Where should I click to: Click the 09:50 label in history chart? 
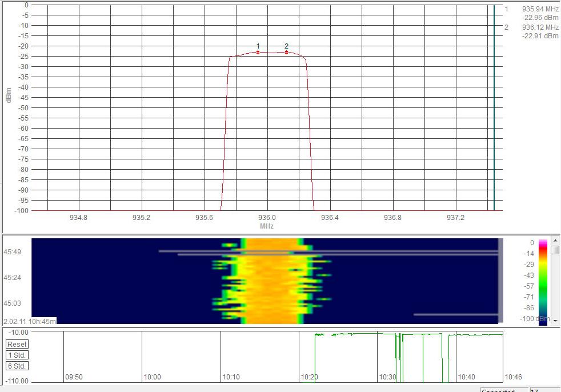click(x=74, y=377)
